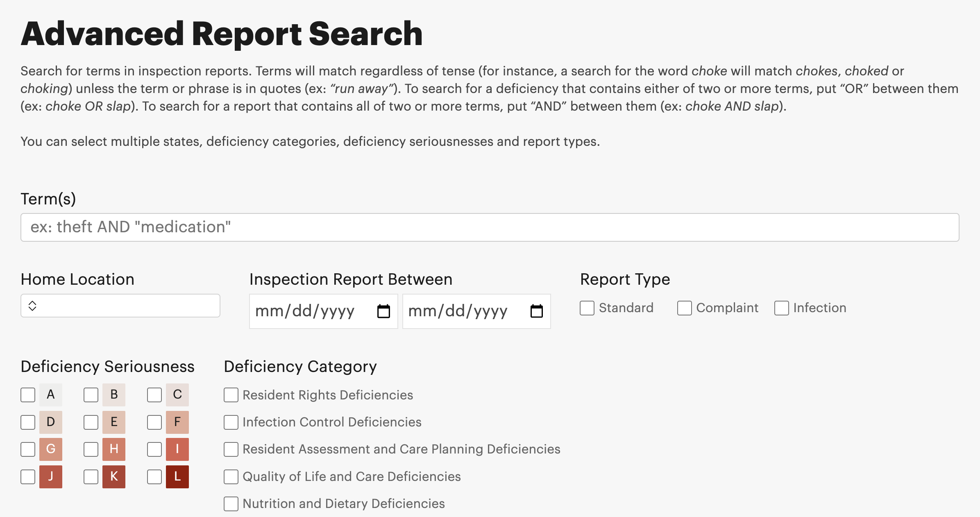Click the first mm/dd/yyyy date field

[x=305, y=311]
